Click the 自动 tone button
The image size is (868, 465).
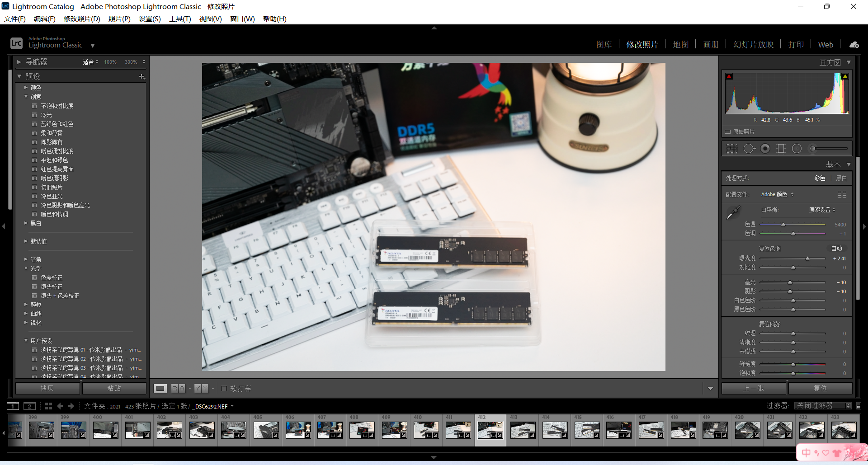pyautogui.click(x=836, y=249)
